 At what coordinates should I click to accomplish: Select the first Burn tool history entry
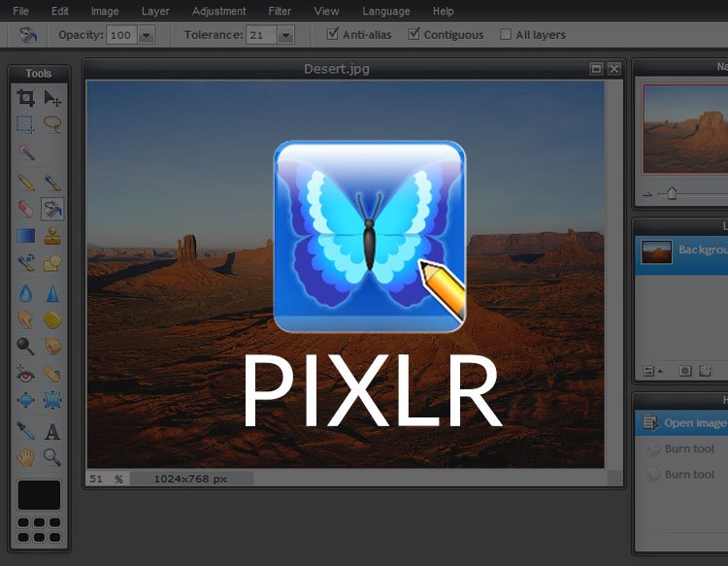click(x=681, y=449)
